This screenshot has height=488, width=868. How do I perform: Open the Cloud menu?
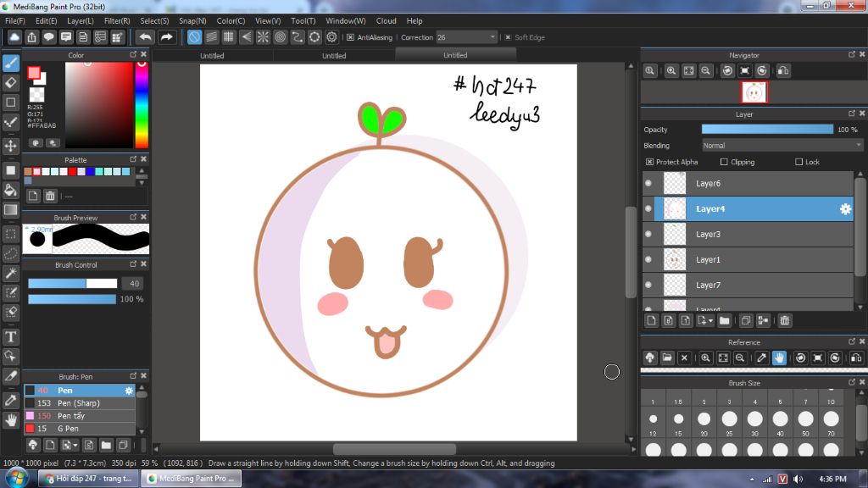point(386,21)
